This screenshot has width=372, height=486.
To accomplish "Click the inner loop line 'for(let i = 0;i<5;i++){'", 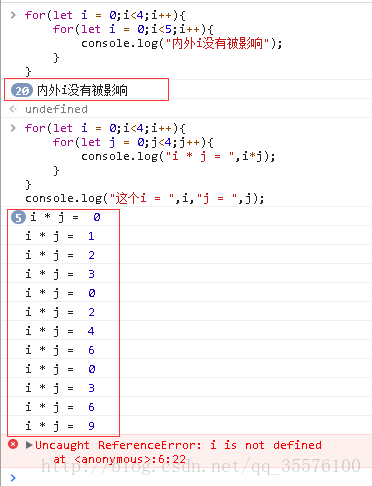I will point(133,29).
